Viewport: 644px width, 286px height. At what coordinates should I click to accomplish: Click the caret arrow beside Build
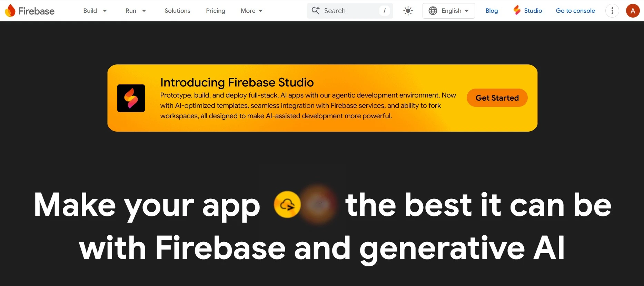(x=105, y=11)
